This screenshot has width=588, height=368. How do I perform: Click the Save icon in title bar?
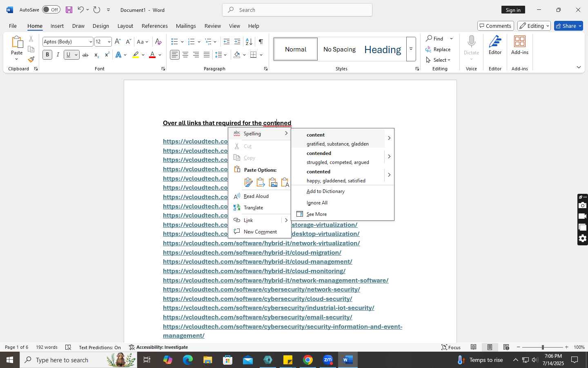click(69, 10)
